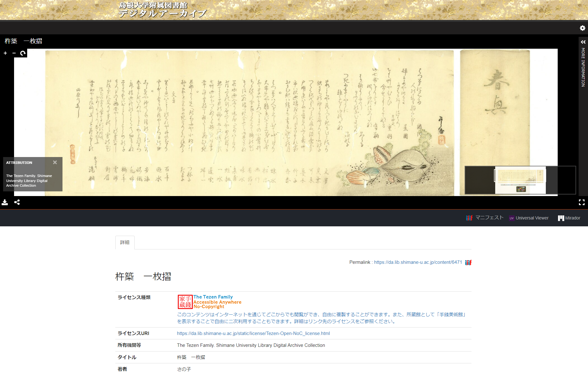Click the author value さの子
Image resolution: width=588 pixels, height=374 pixels.
[x=184, y=369]
